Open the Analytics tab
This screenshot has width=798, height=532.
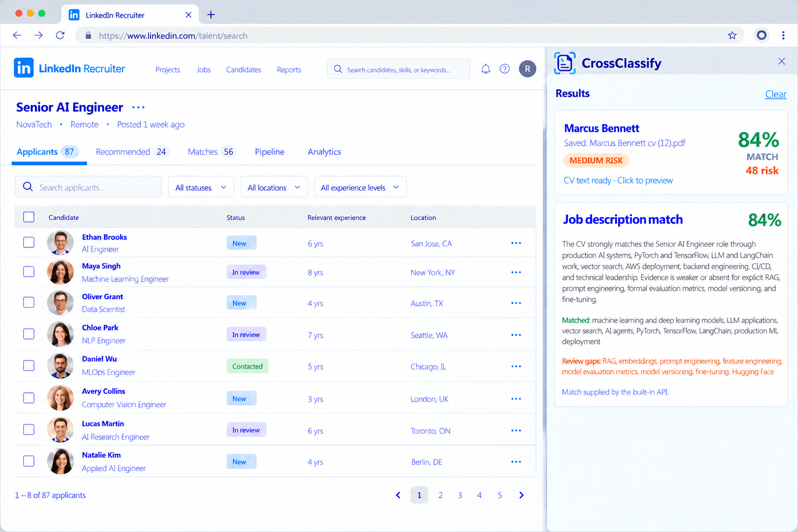coord(324,152)
